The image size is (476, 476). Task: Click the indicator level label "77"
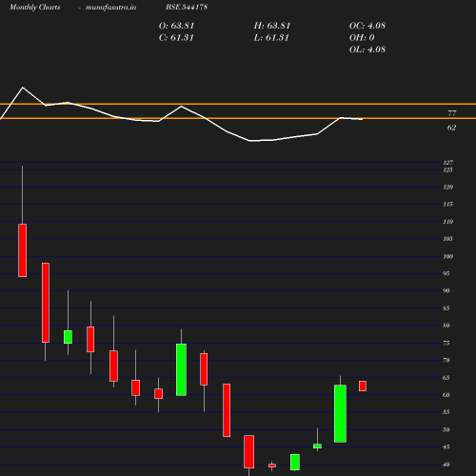[452, 113]
